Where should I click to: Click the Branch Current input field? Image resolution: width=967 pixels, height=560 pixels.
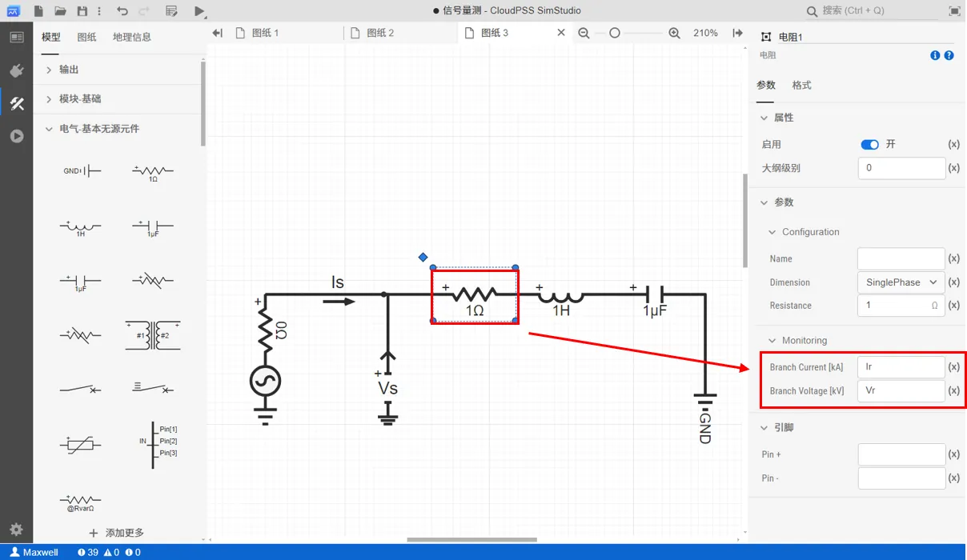(901, 367)
